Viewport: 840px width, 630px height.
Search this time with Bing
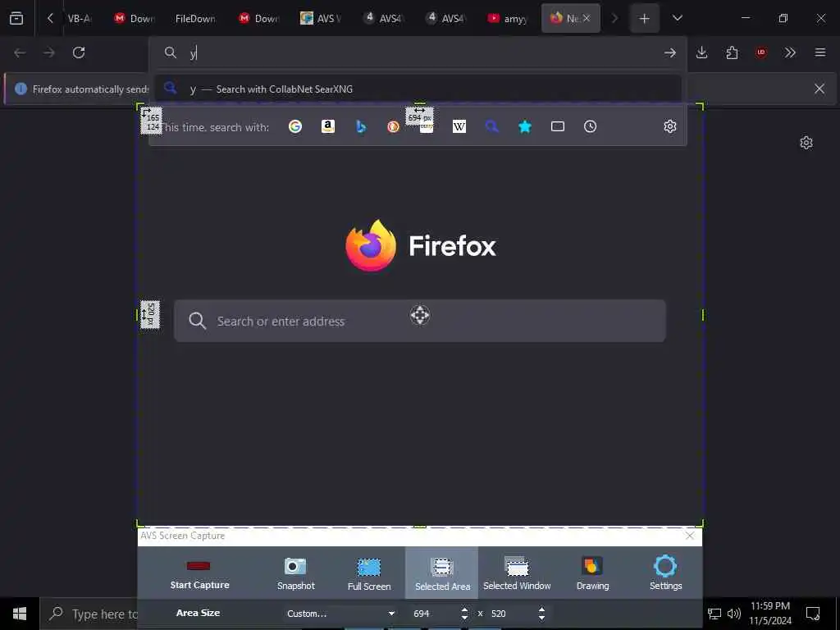click(361, 126)
